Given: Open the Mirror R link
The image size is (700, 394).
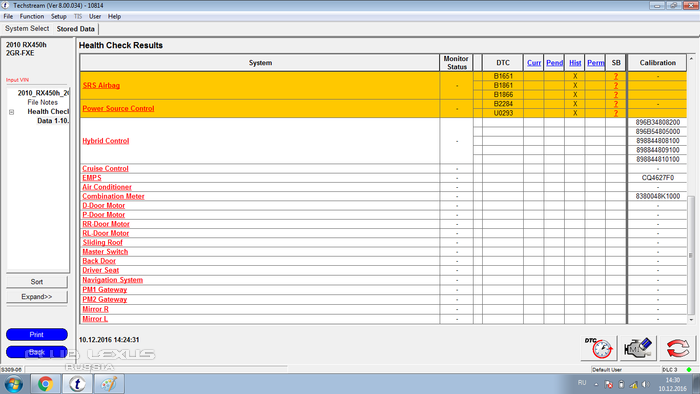Looking at the screenshot, I should [95, 309].
